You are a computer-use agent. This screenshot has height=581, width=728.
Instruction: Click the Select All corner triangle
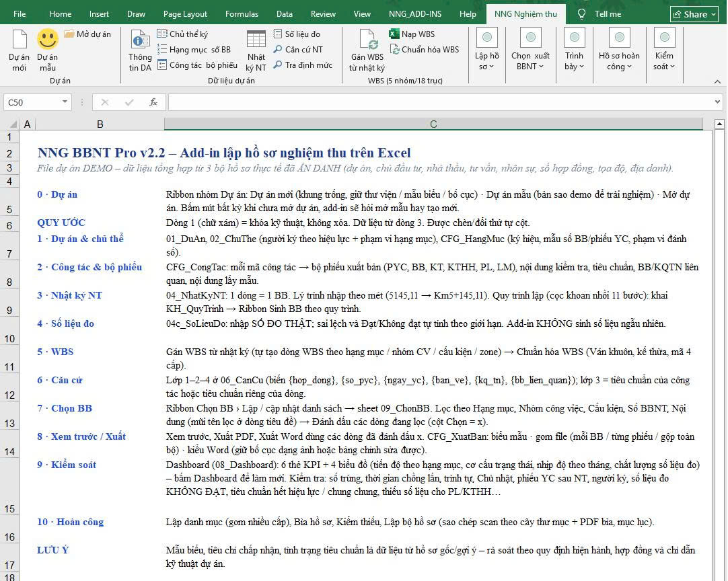pyautogui.click(x=13, y=124)
